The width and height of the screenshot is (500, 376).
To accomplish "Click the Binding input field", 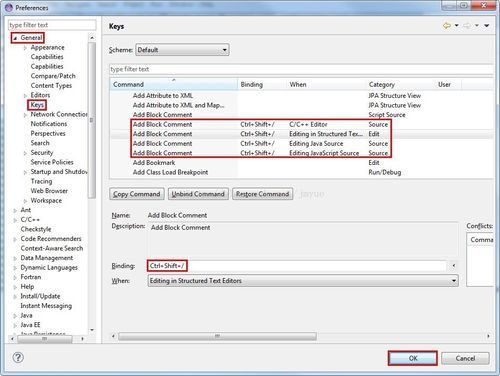I will 297,266.
